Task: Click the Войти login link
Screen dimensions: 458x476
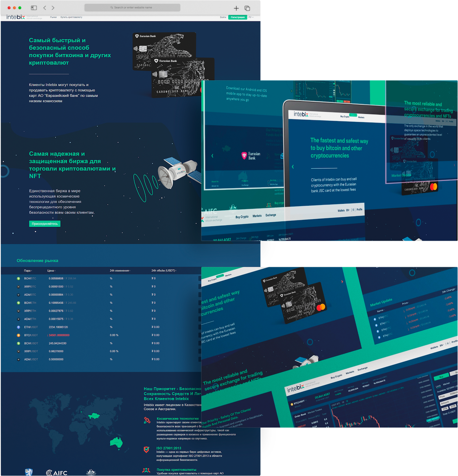Action: click(223, 17)
